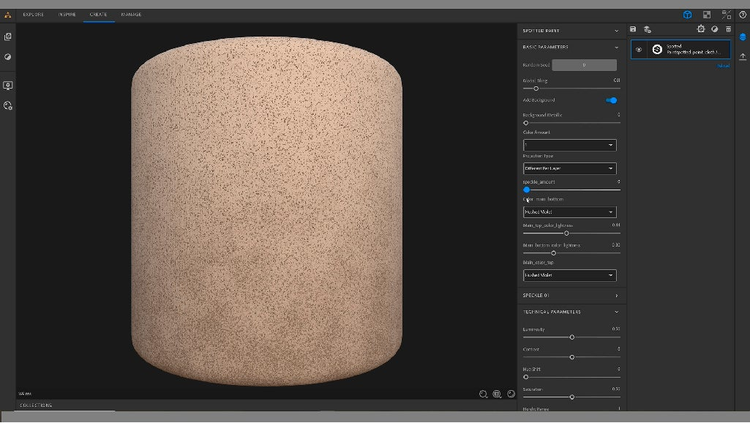Open the assets panel icon in left sidebar
Image resolution: width=750 pixels, height=423 pixels.
[8, 37]
